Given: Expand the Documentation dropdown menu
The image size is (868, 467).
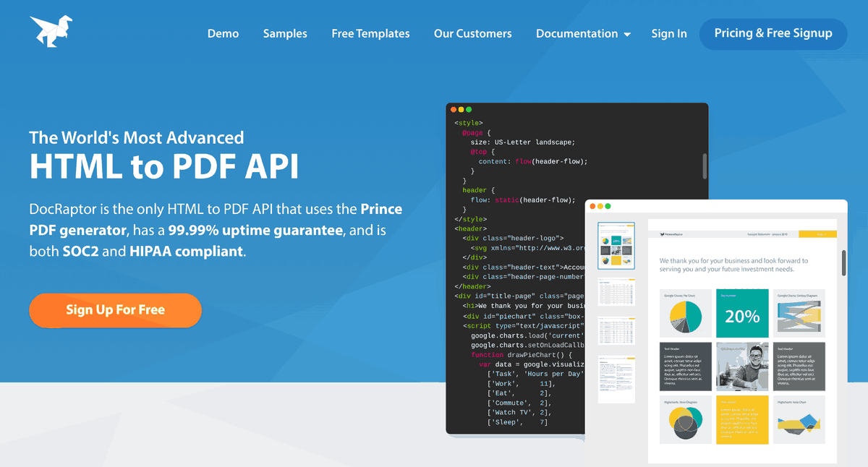Looking at the screenshot, I should pyautogui.click(x=583, y=33).
